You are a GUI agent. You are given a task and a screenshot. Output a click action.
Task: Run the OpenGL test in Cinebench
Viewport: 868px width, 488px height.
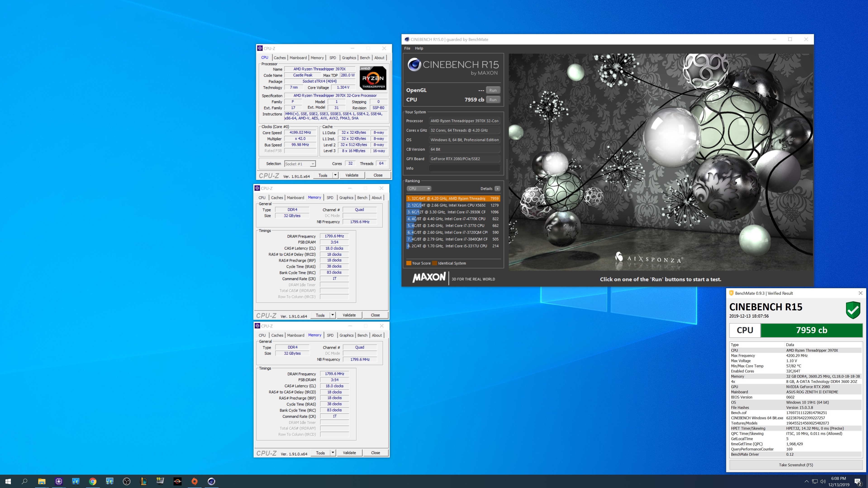pos(493,90)
